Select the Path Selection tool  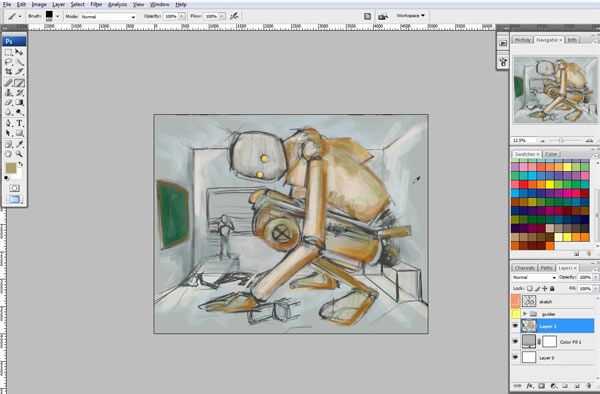point(8,133)
